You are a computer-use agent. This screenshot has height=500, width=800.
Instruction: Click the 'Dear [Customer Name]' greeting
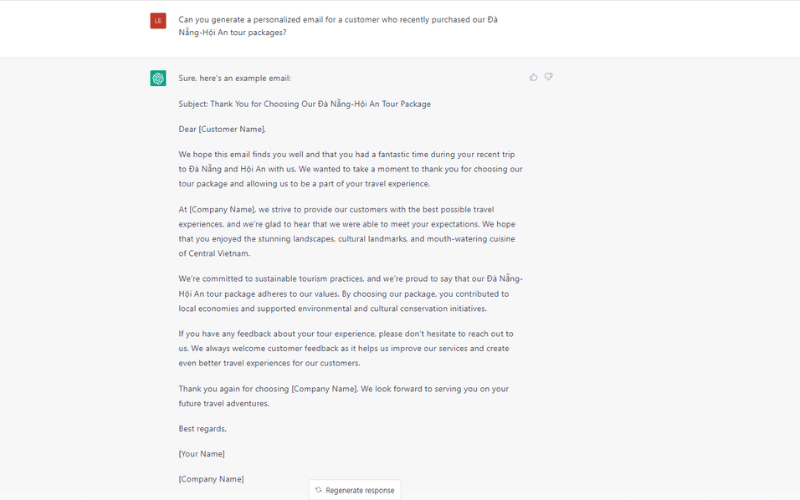click(222, 129)
